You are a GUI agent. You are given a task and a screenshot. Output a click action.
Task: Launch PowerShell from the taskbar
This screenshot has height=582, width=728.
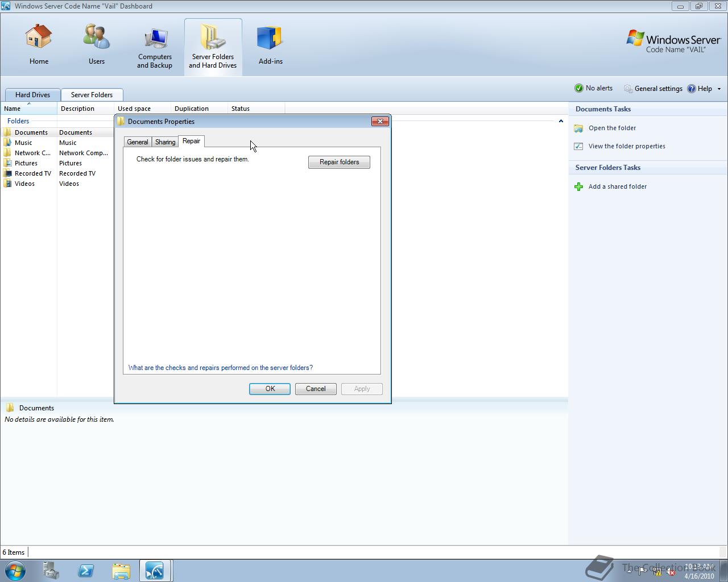(x=86, y=571)
